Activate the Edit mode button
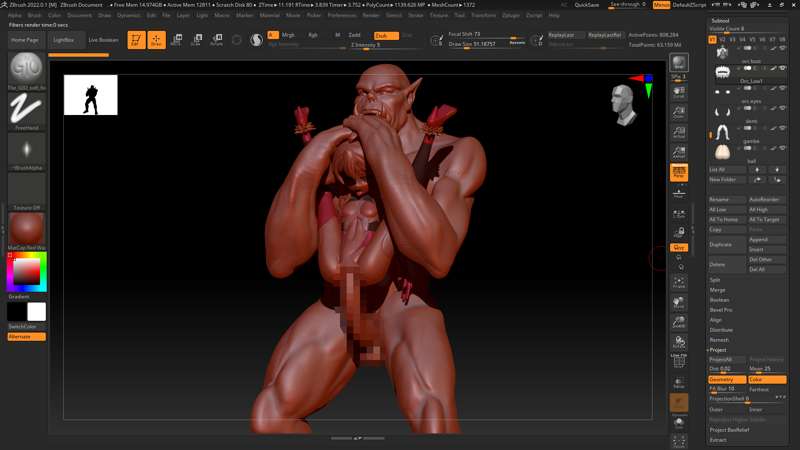The image size is (800, 450). point(135,40)
